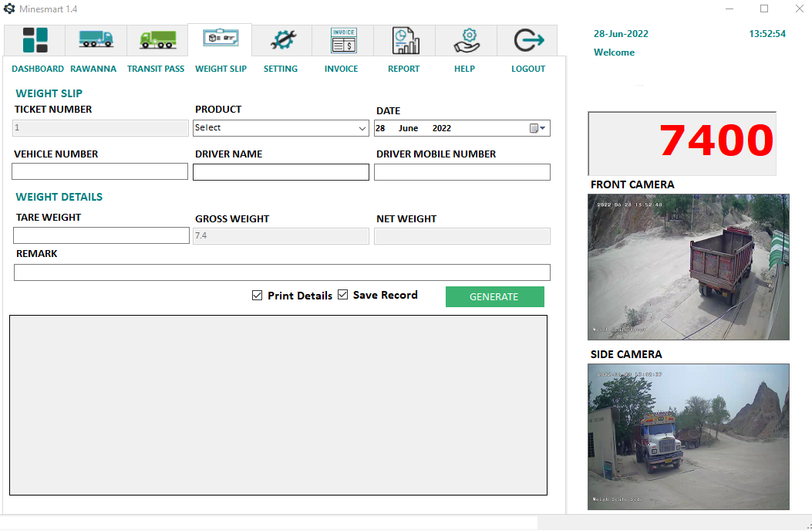Open the Dashboard tiles icon
Image resolution: width=812 pixels, height=531 pixels.
[35, 40]
